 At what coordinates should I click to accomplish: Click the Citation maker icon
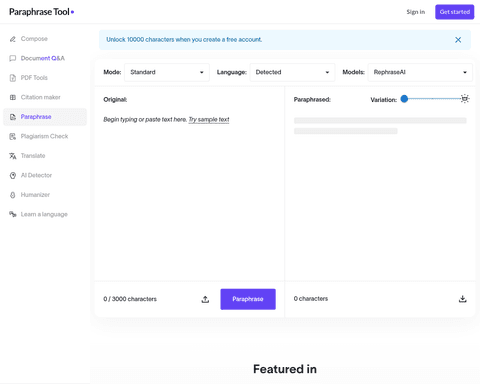pyautogui.click(x=13, y=97)
